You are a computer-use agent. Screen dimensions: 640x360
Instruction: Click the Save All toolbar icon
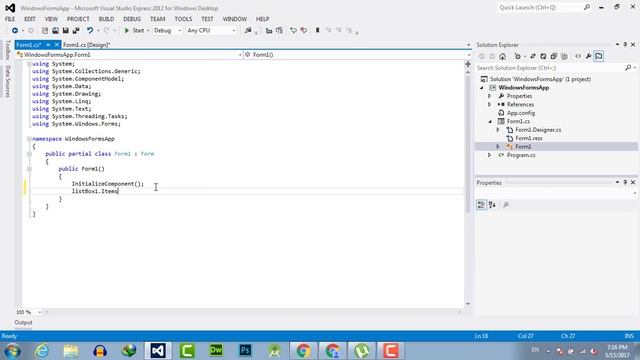pos(76,31)
